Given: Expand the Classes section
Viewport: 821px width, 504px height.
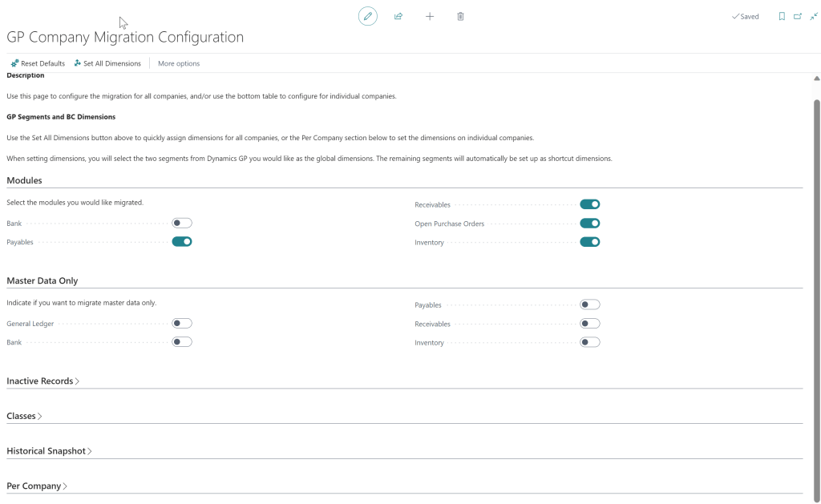Looking at the screenshot, I should pos(24,416).
